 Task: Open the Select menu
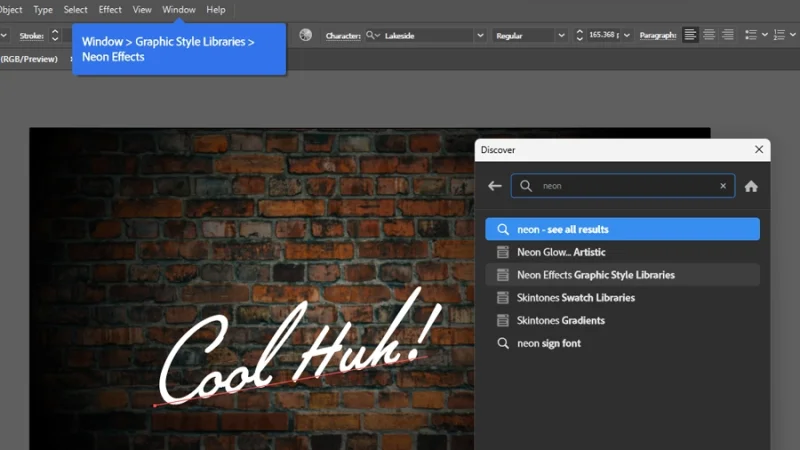click(76, 10)
